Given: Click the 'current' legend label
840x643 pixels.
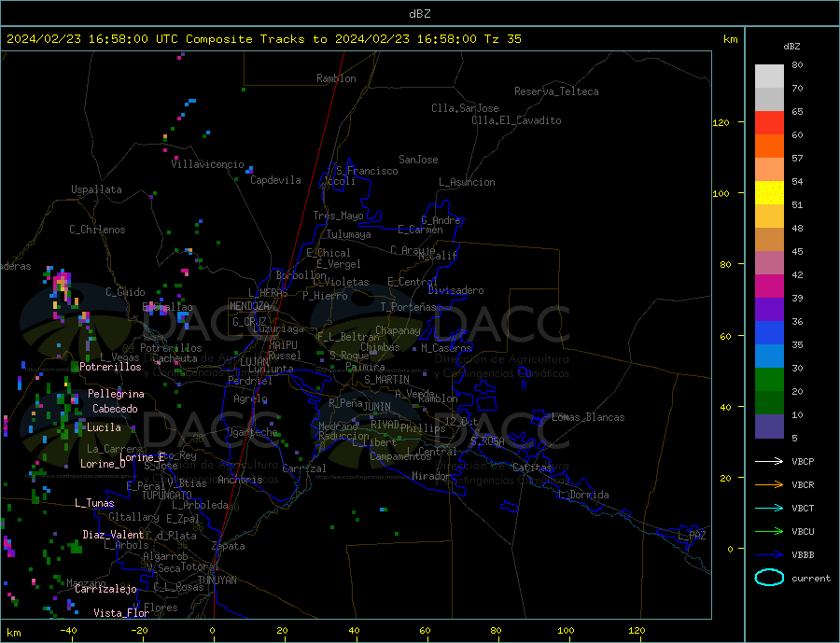Looking at the screenshot, I should tap(811, 579).
